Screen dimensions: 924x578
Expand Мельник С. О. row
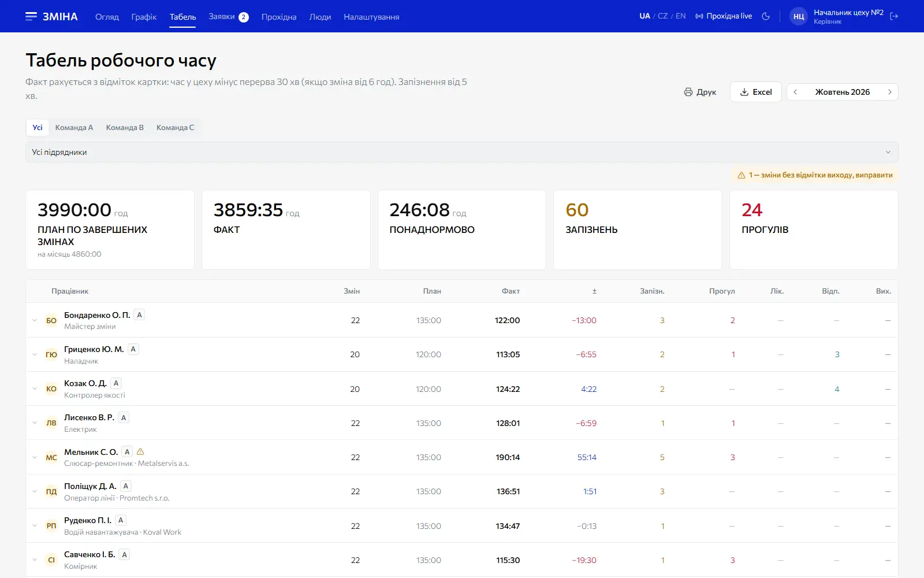[35, 457]
